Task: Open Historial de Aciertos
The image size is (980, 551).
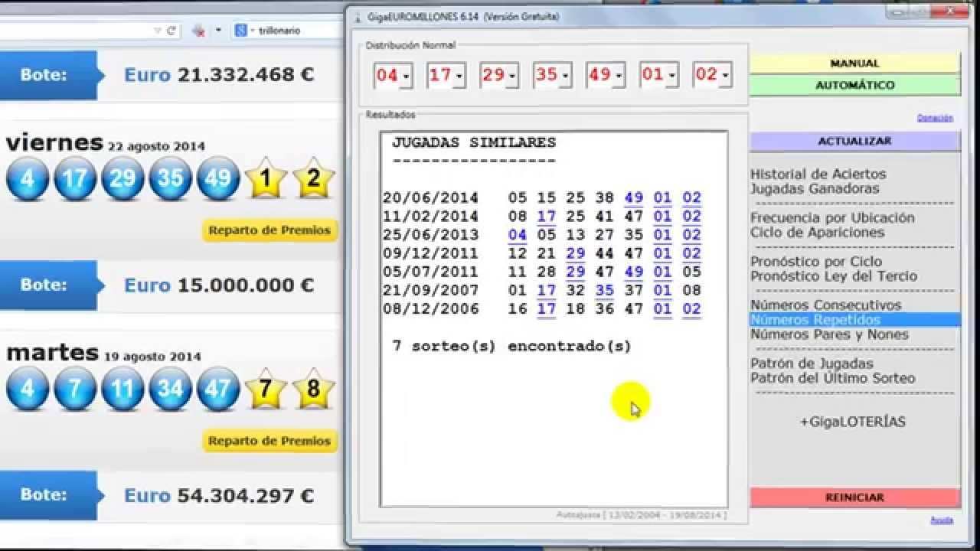Action: (818, 174)
